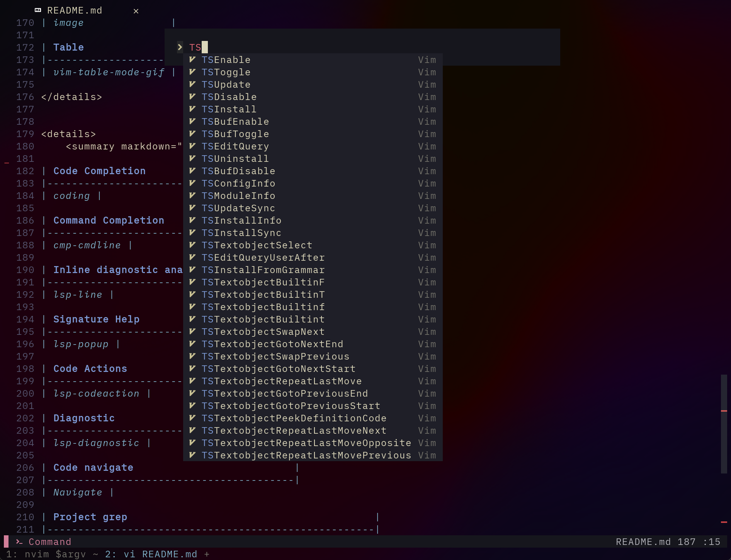Click the Vim icon beside TSInstallSync
Image resolution: width=731 pixels, height=560 pixels.
[192, 232]
